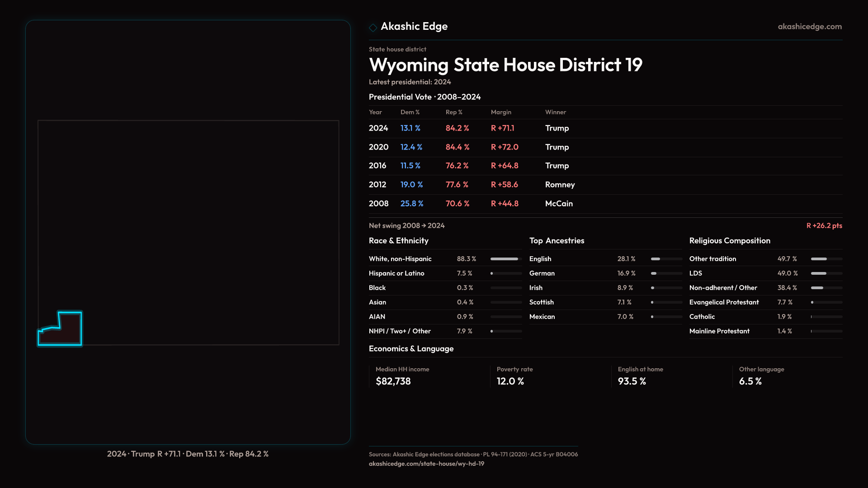Click the 2012 Romney winner cell
Image resolution: width=868 pixels, height=488 pixels.
(560, 185)
